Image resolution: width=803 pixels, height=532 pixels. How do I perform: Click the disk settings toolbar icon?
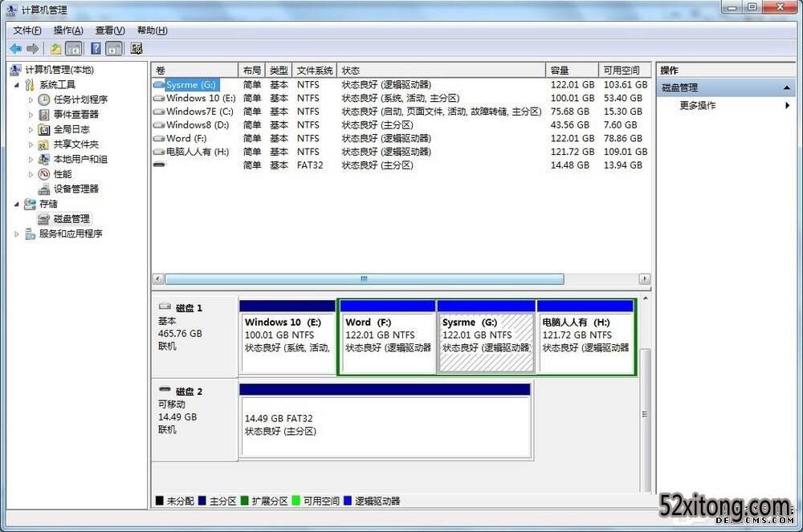(137, 49)
